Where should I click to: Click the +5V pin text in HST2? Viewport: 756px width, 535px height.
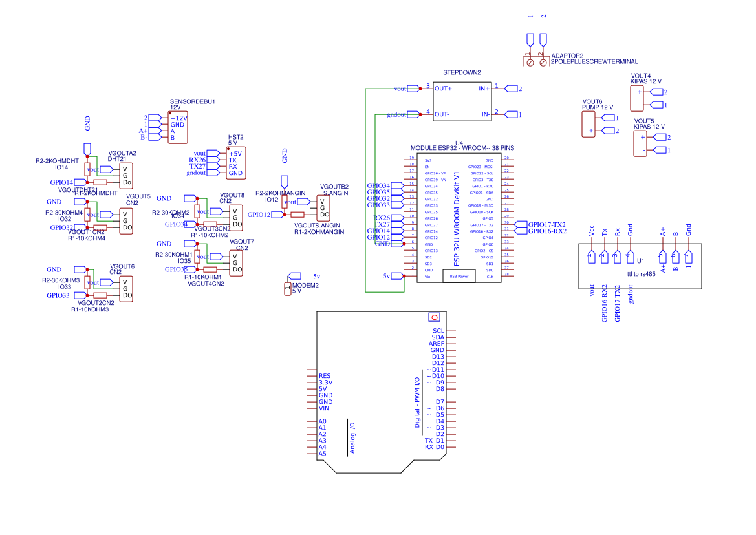click(x=235, y=154)
